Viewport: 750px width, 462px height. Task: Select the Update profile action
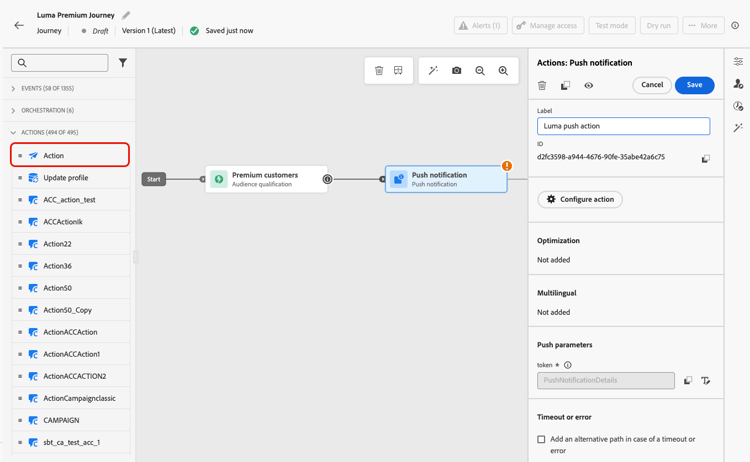coord(71,177)
